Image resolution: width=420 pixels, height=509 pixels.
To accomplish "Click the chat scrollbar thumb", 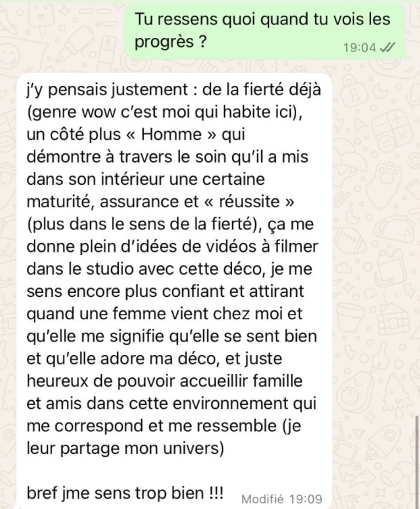I will pyautogui.click(x=417, y=461).
